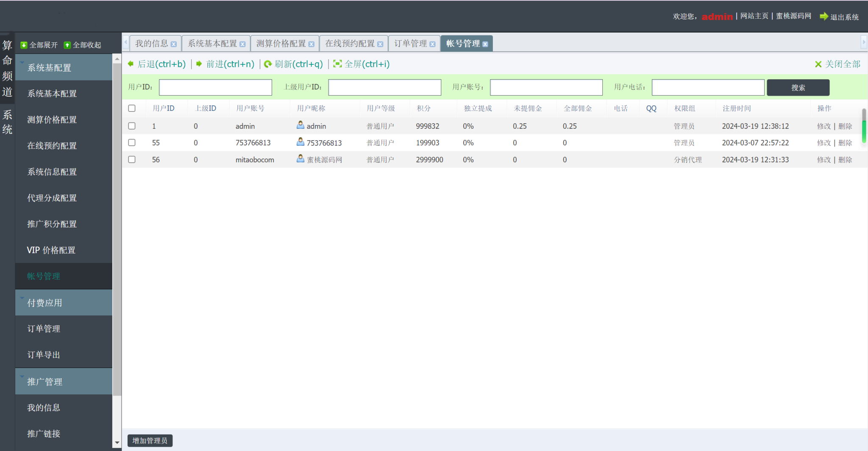Click the sidebar vertical scrollbar
The width and height of the screenshot is (868, 451).
117,229
